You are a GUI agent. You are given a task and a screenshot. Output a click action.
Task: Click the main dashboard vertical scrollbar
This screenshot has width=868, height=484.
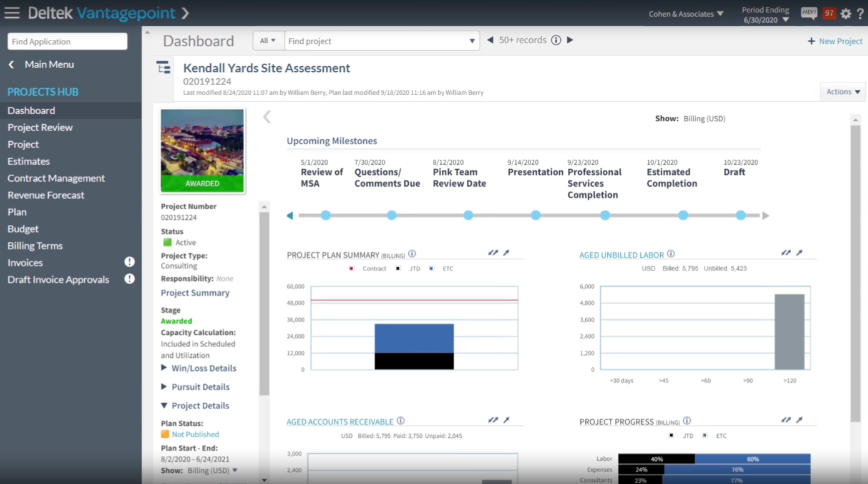856,274
